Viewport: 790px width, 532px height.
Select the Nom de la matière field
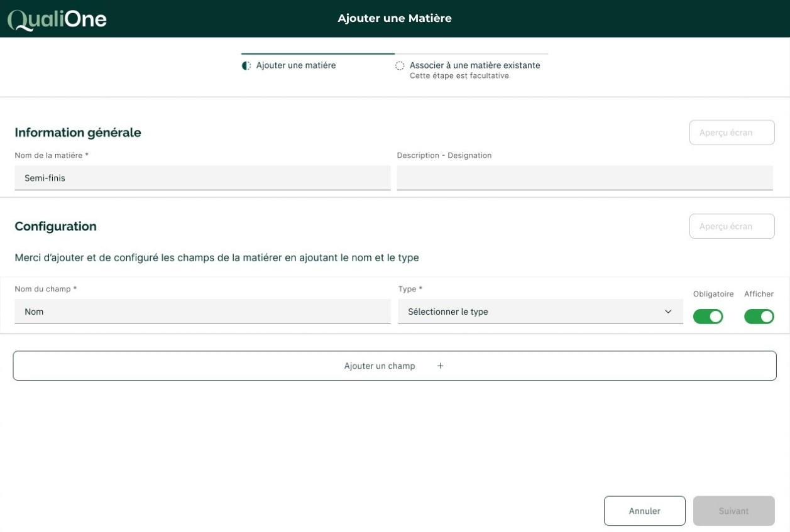coord(202,178)
